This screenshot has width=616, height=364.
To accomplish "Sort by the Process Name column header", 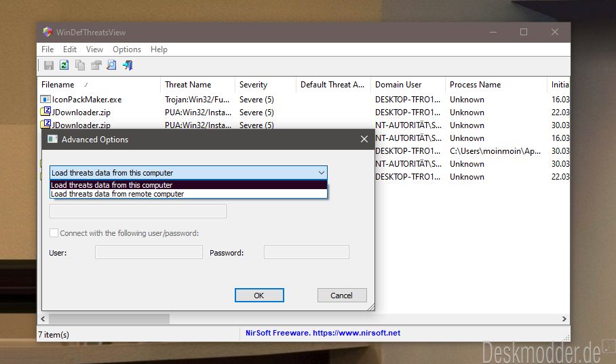I will [x=496, y=85].
